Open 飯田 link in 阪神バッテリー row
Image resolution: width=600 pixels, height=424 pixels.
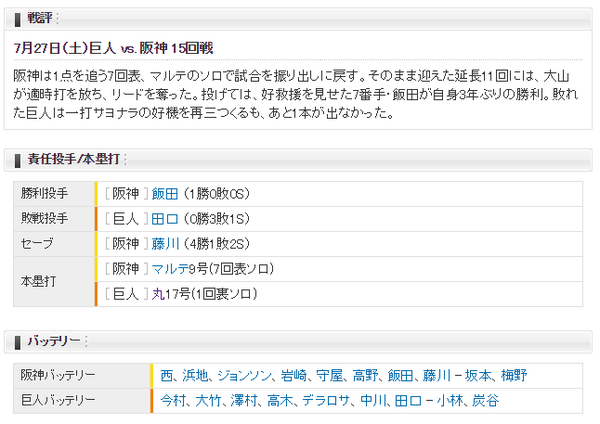point(401,375)
